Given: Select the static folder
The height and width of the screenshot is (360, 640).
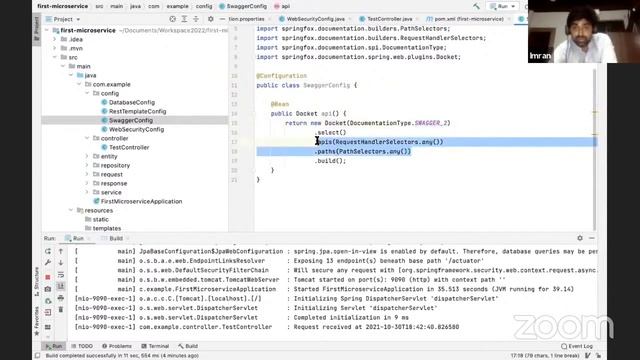Looking at the screenshot, I should (100, 219).
